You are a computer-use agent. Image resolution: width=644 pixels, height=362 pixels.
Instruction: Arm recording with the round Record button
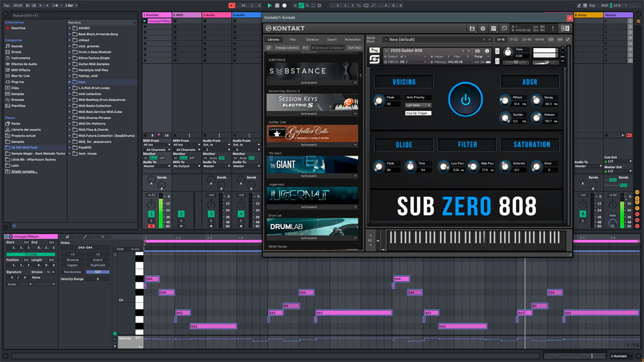[x=284, y=5]
